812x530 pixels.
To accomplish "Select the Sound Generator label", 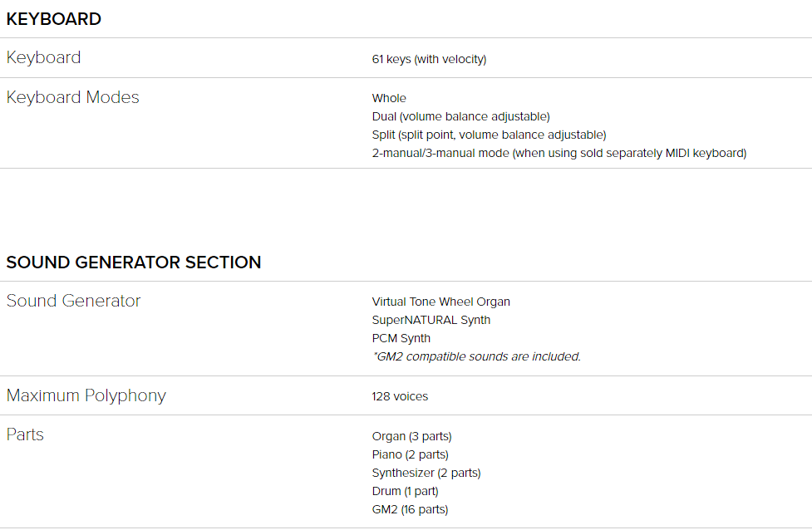I will (x=73, y=301).
